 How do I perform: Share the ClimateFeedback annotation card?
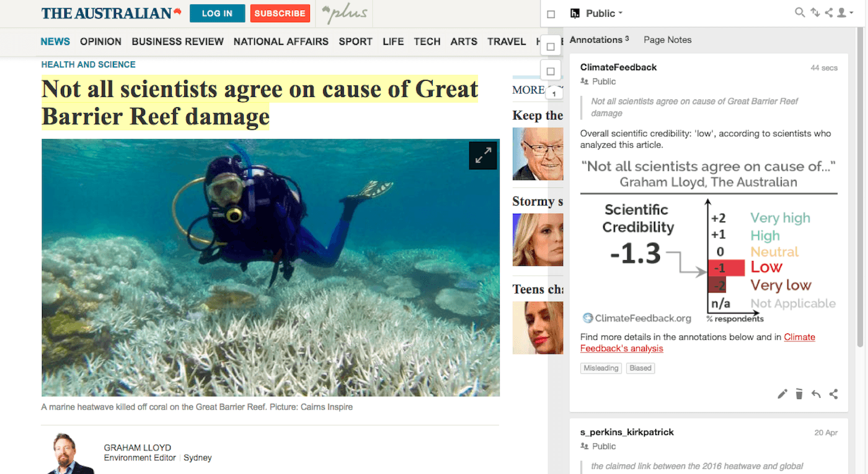point(834,394)
